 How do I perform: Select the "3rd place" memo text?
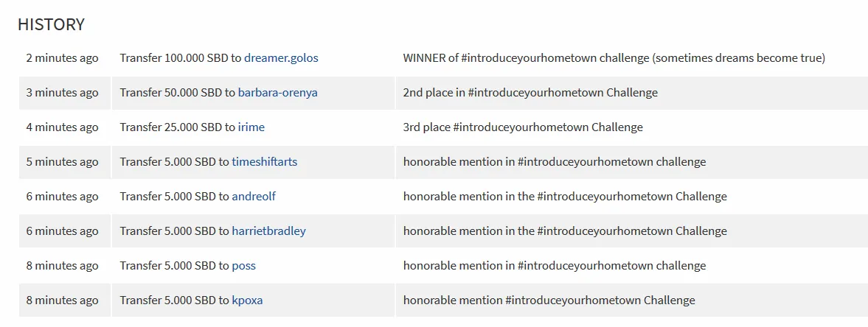coord(523,127)
